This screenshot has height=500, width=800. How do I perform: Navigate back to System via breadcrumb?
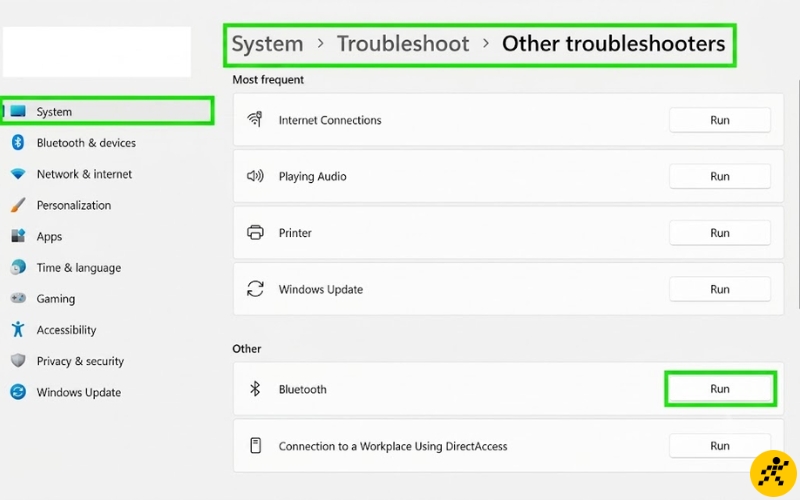(x=267, y=44)
